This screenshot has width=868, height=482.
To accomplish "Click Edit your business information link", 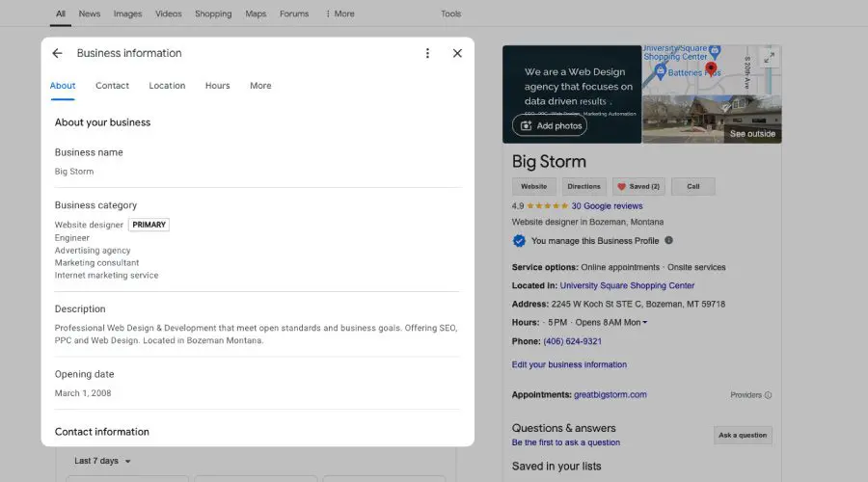I will (x=569, y=364).
